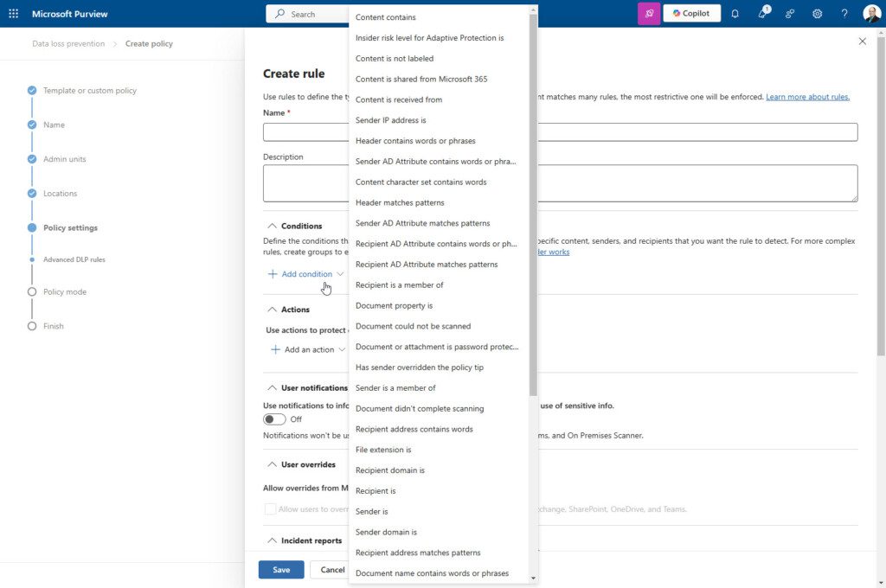886x588 pixels.
Task: Open the purple chat agent icon
Action: coord(649,14)
